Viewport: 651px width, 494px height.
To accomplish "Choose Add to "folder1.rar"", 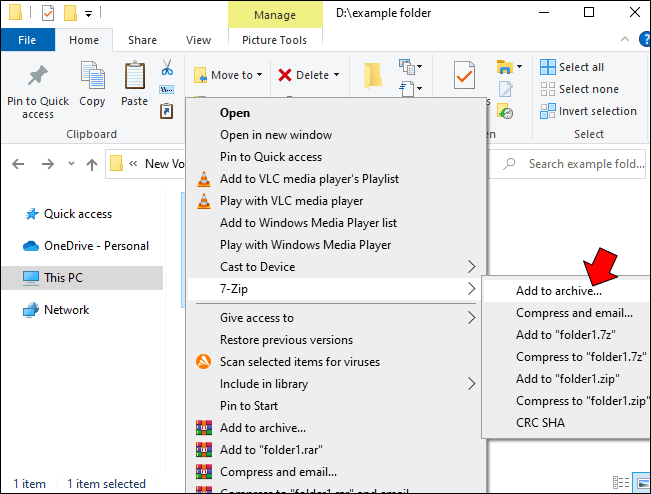I will pos(336,450).
